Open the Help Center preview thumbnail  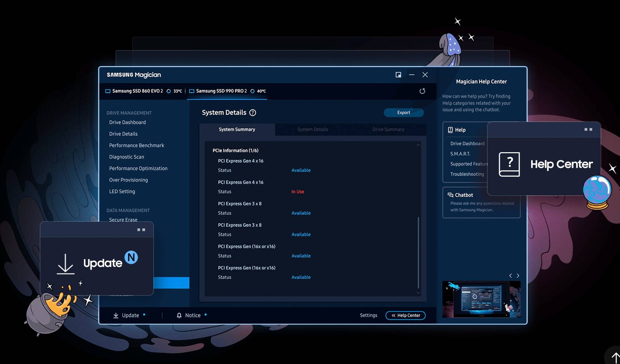(x=481, y=299)
